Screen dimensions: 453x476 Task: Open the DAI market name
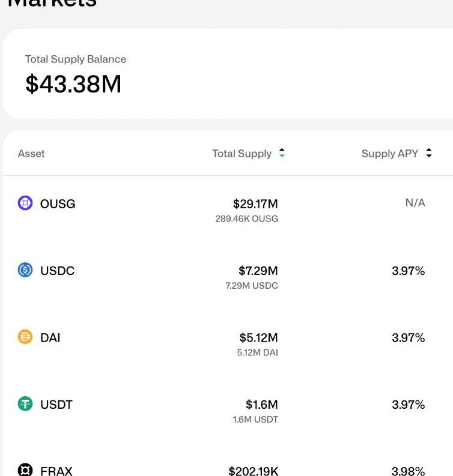point(50,338)
